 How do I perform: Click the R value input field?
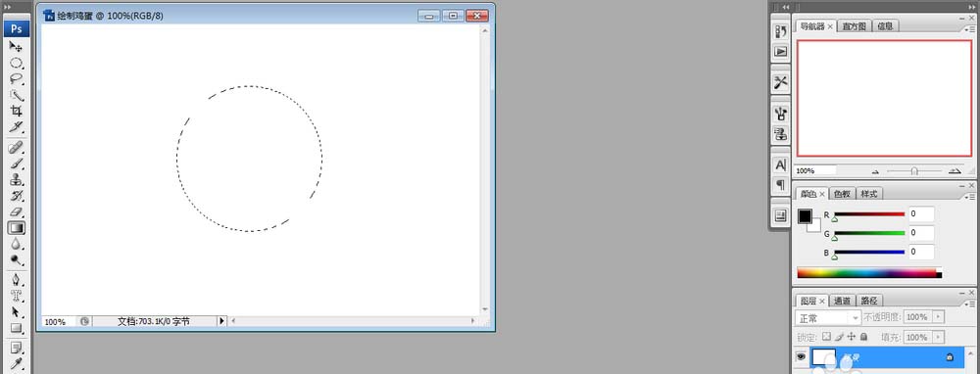click(921, 213)
